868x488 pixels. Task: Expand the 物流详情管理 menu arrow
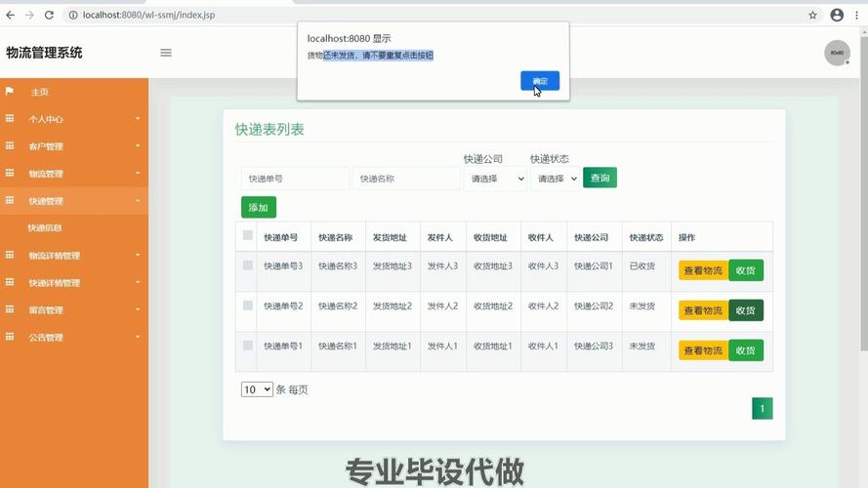click(x=138, y=255)
